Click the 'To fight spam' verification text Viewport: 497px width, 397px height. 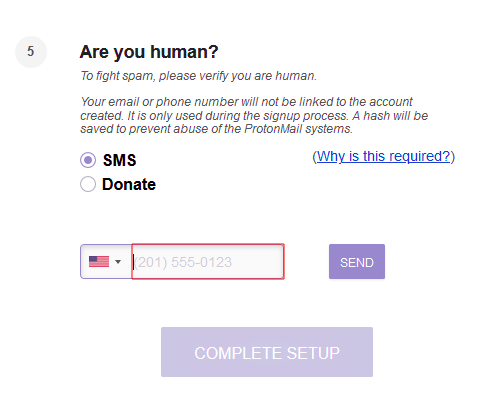click(198, 76)
